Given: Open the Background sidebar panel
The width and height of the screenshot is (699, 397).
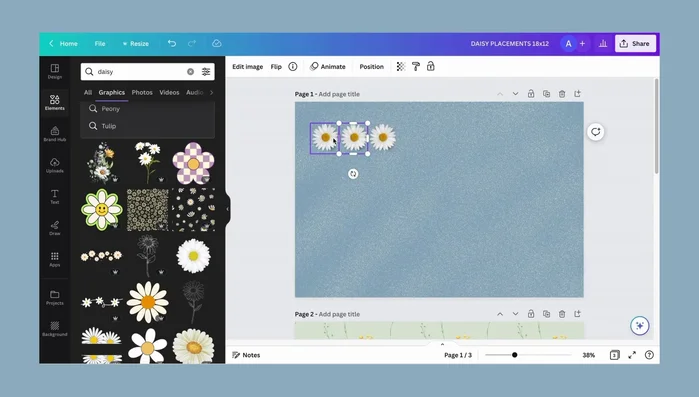Looking at the screenshot, I should tap(54, 328).
